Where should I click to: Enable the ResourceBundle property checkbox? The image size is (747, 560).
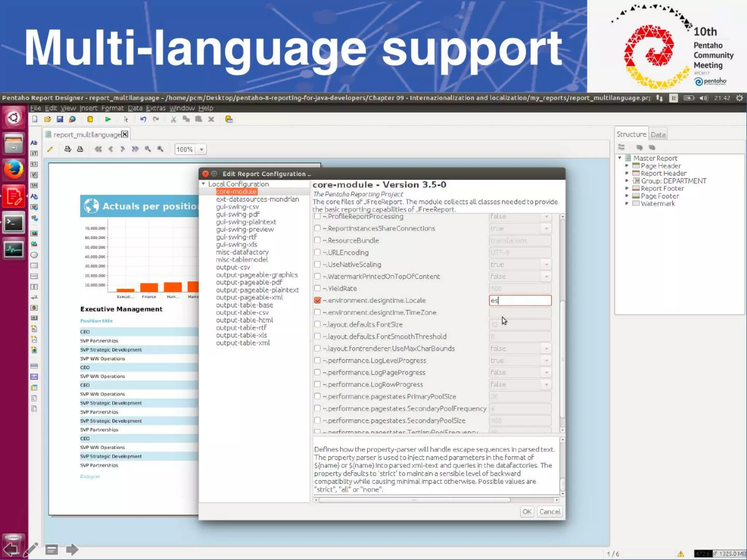pyautogui.click(x=317, y=240)
